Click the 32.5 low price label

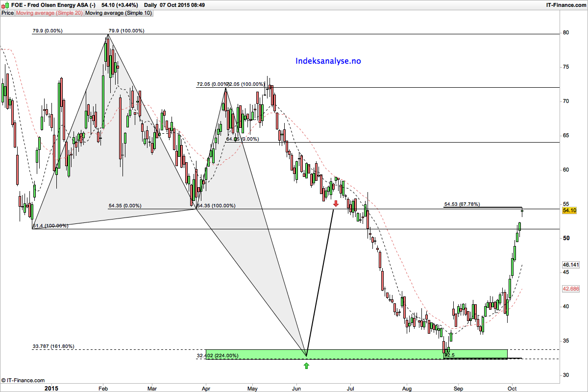(x=449, y=355)
